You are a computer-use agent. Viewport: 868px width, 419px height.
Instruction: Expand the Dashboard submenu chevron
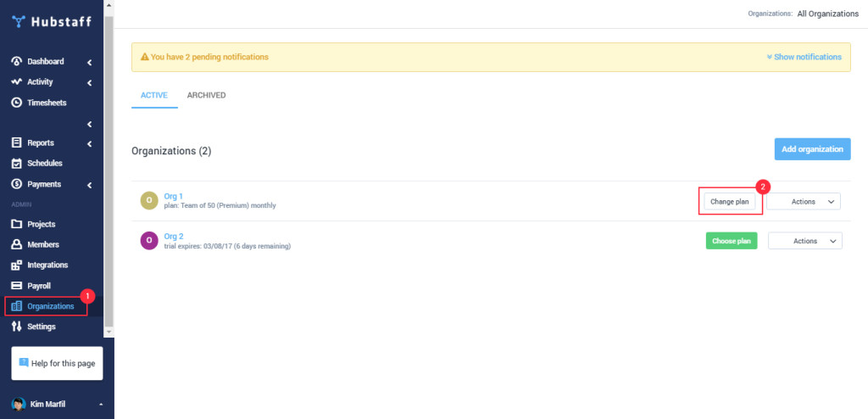tap(89, 63)
